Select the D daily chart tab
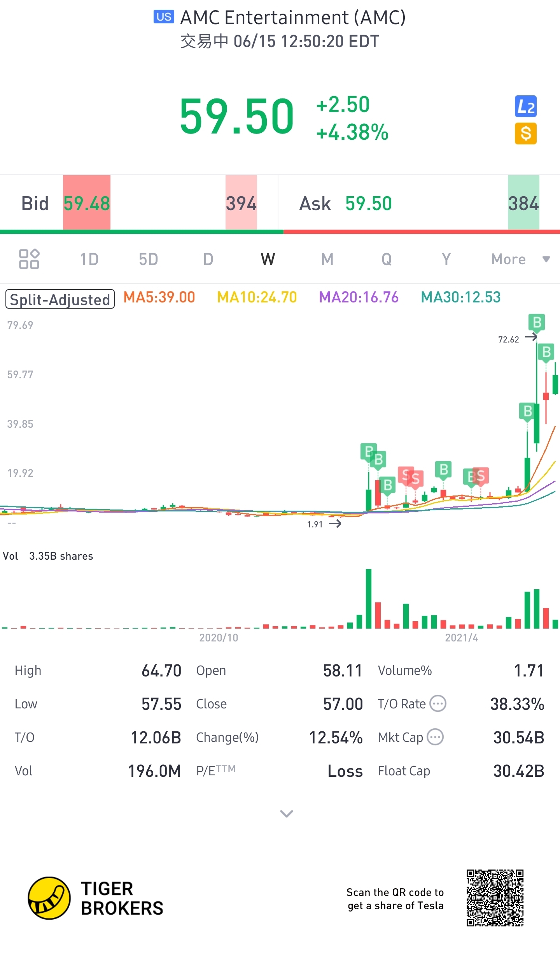The width and height of the screenshot is (560, 961). tap(208, 259)
